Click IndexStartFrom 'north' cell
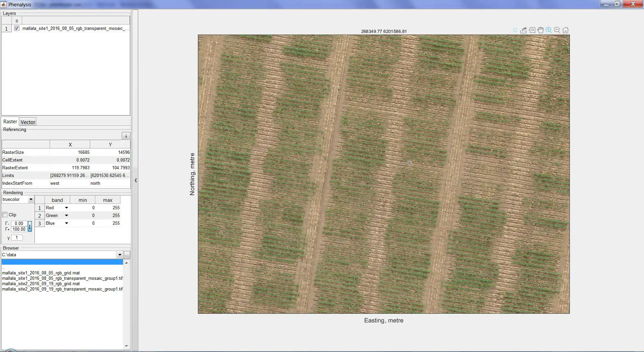The image size is (644, 352). [x=110, y=183]
